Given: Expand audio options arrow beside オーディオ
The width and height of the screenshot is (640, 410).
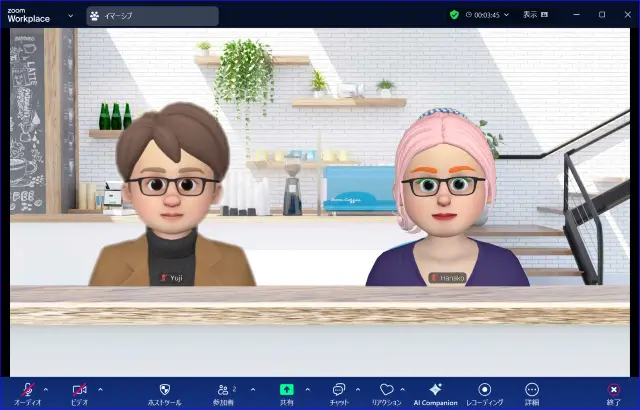Looking at the screenshot, I should [x=46, y=389].
